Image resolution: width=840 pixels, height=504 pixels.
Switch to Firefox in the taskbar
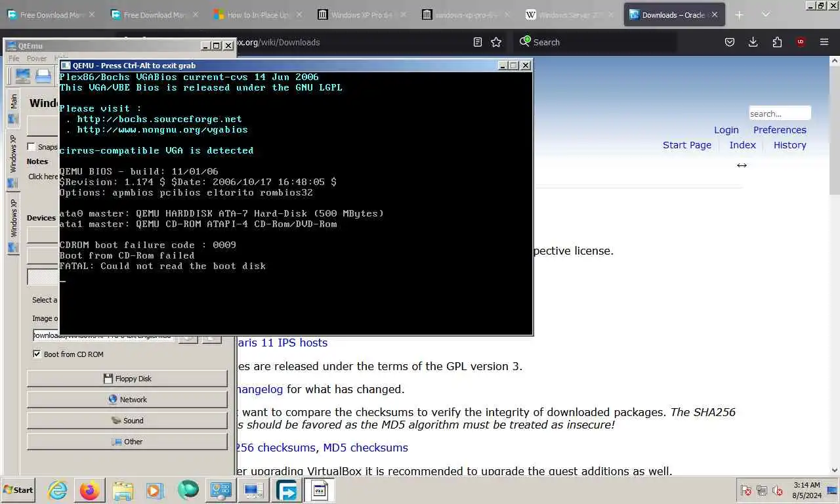(x=90, y=490)
